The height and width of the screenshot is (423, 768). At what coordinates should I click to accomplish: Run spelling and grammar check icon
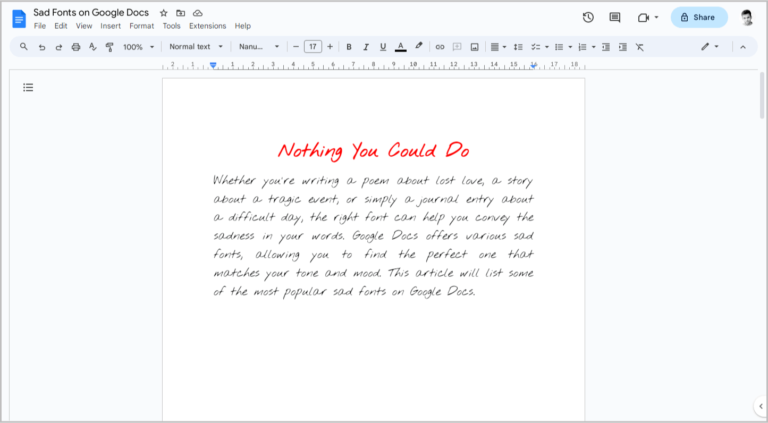tap(92, 47)
